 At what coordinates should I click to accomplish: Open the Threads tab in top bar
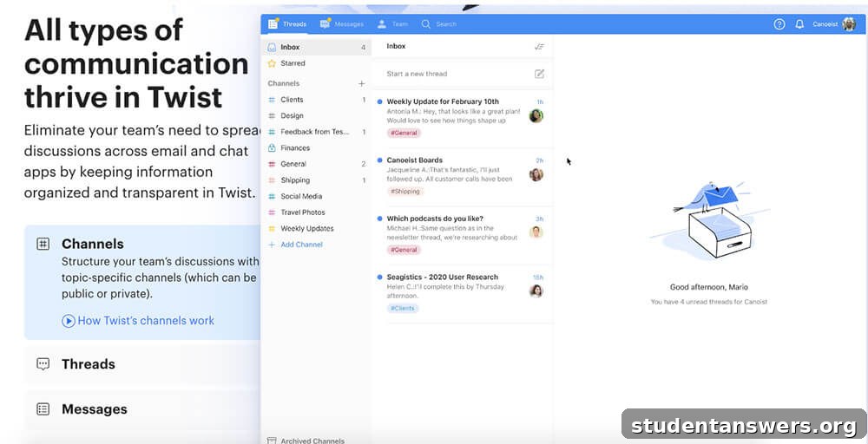coord(286,24)
